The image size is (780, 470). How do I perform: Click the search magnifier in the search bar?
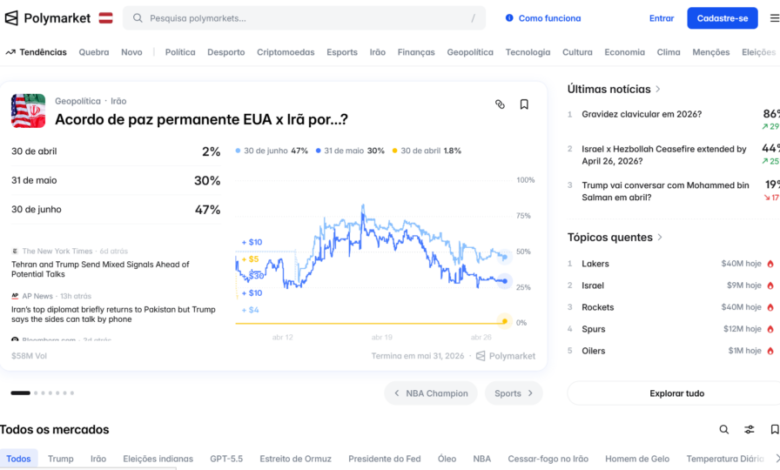pyautogui.click(x=137, y=18)
